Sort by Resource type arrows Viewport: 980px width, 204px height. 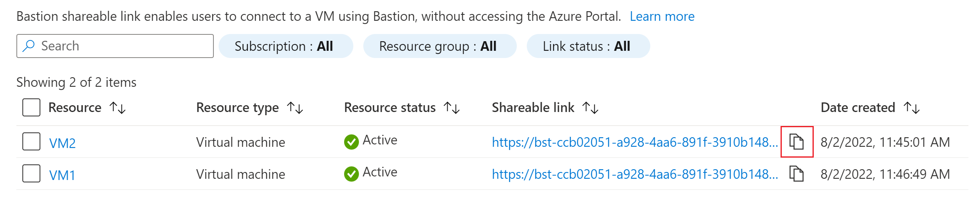coord(295,108)
